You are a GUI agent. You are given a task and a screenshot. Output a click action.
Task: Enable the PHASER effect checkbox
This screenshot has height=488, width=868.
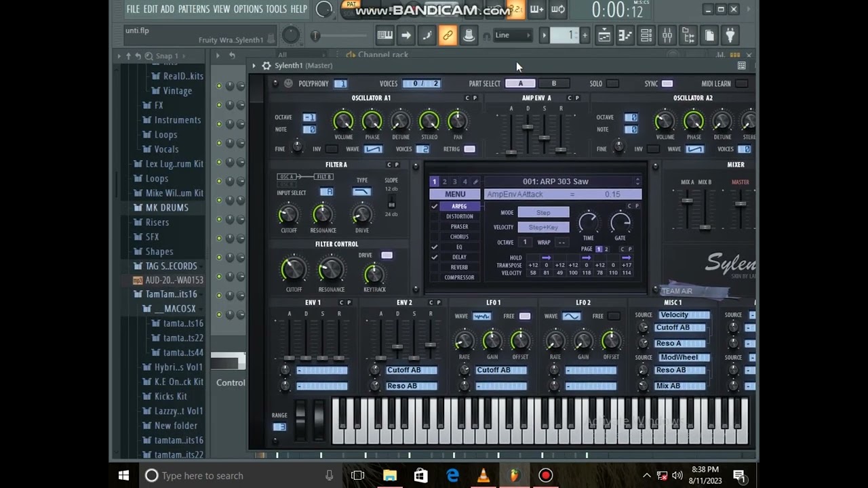pyautogui.click(x=434, y=226)
